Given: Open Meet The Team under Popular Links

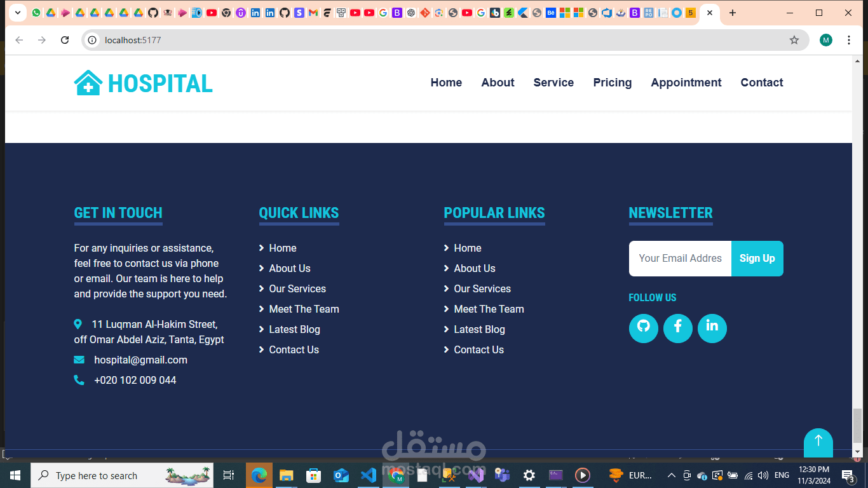Looking at the screenshot, I should (x=489, y=309).
